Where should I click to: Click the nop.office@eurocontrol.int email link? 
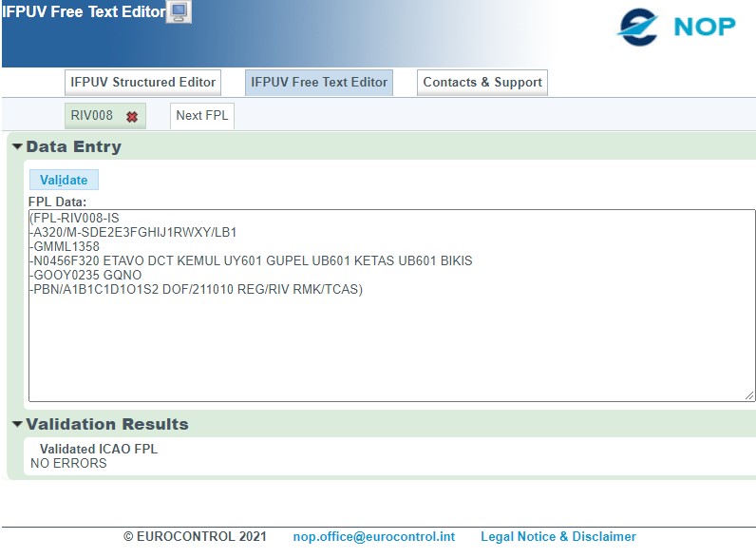(x=374, y=537)
